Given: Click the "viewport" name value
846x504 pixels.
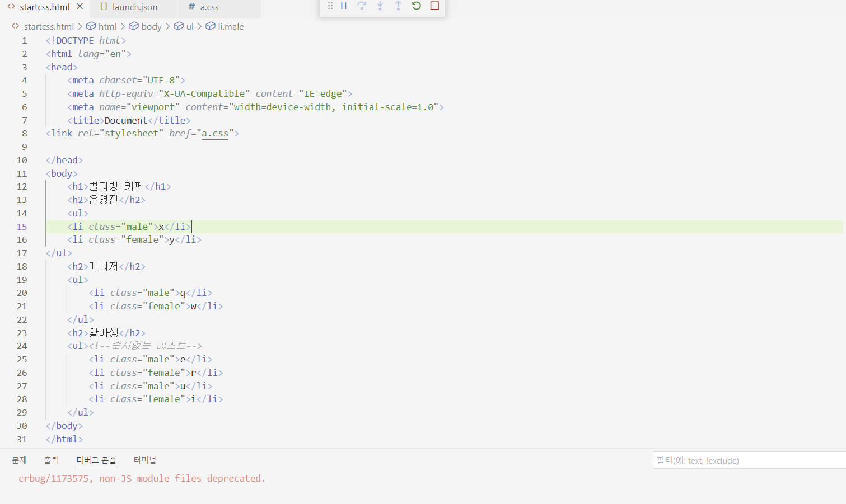Looking at the screenshot, I should [x=153, y=107].
